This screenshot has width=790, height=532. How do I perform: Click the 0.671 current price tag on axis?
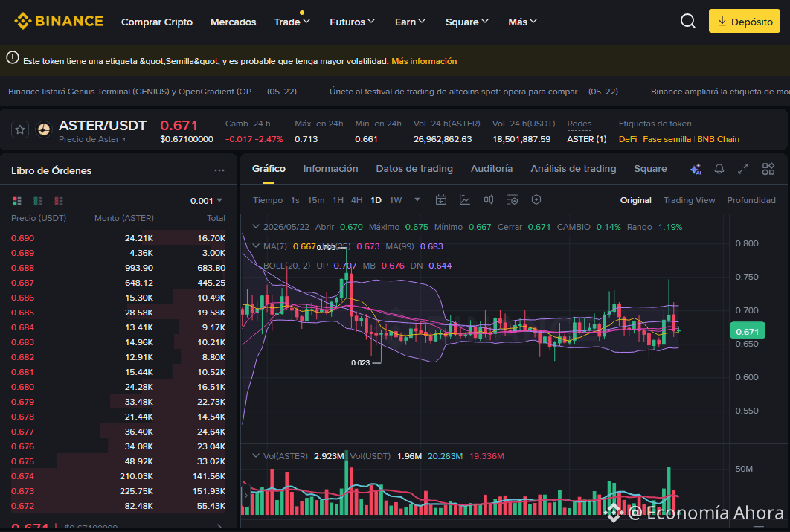[747, 331]
